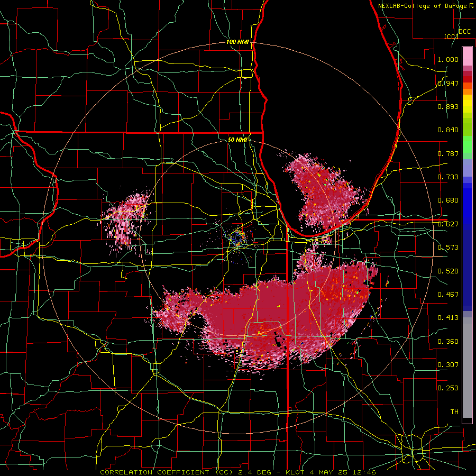Select the gray lower color bar segment
Screen dimensions: 476x476
point(467,368)
